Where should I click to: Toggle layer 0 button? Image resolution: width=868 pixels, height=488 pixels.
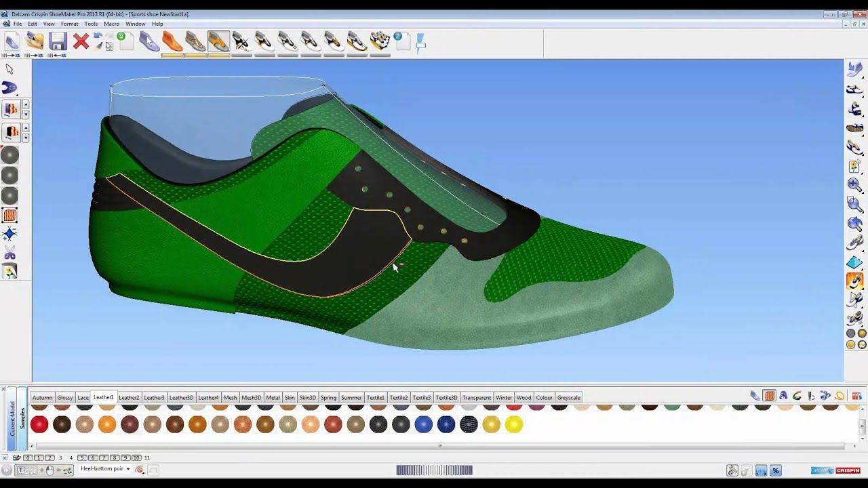(28, 457)
